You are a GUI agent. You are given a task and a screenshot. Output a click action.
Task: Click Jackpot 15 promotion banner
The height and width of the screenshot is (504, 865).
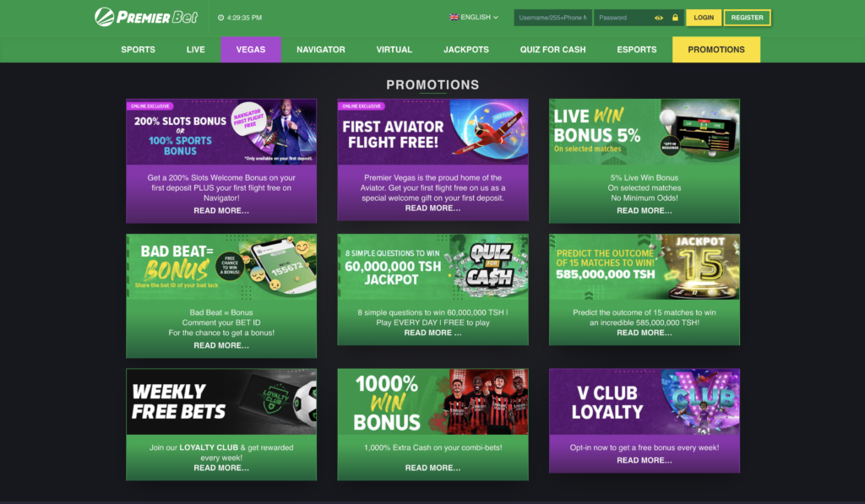pos(645,267)
